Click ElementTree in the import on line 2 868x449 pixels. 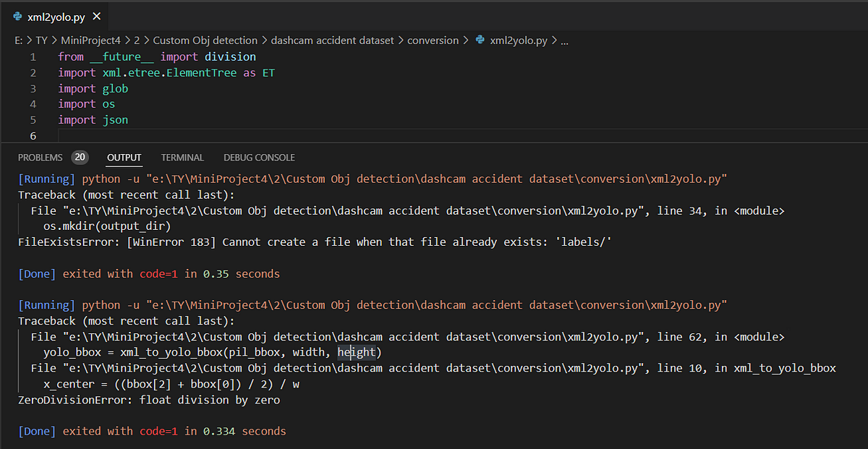point(201,72)
